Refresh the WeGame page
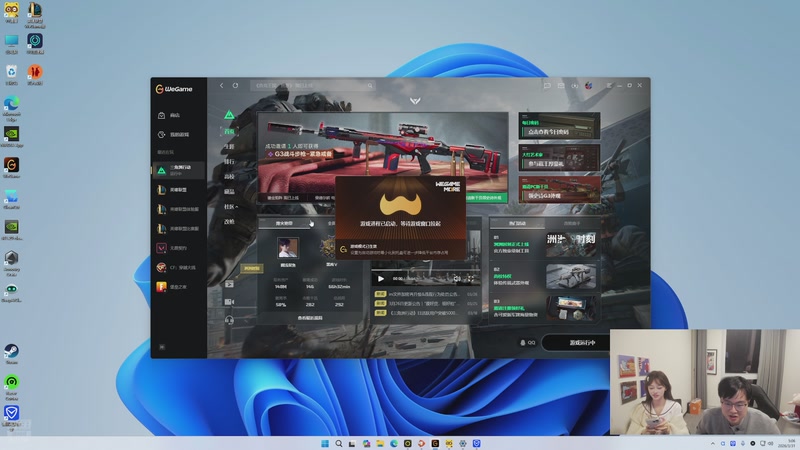Viewport: 800px width, 450px height. tap(235, 85)
